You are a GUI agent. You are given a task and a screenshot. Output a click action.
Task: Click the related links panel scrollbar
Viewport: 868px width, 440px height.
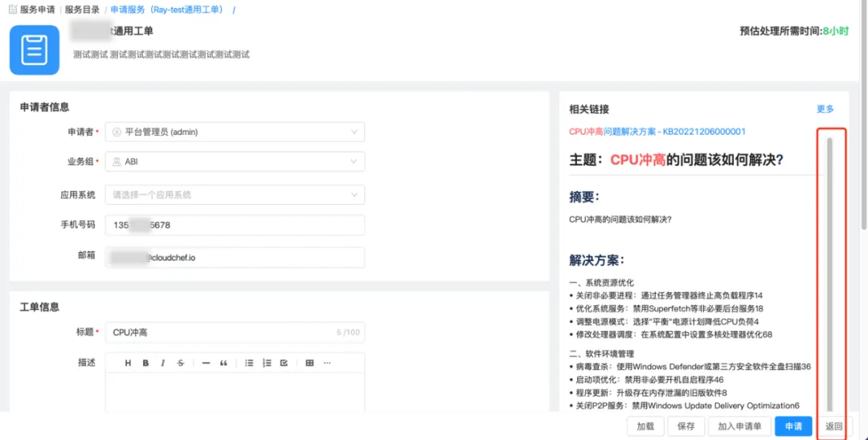tap(829, 274)
